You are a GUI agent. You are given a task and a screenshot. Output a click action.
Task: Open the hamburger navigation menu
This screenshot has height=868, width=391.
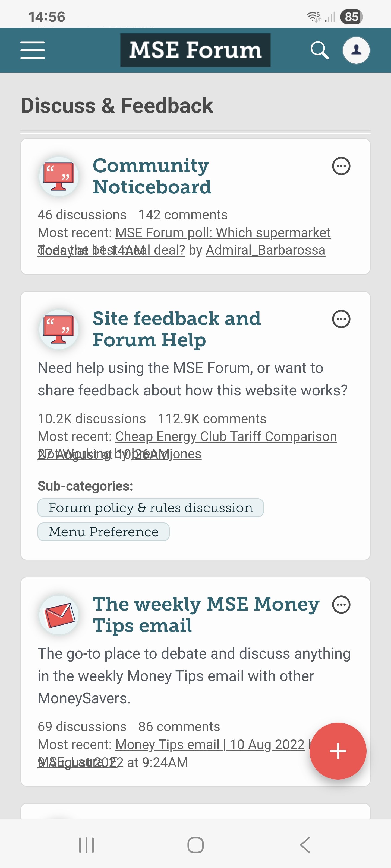32,50
